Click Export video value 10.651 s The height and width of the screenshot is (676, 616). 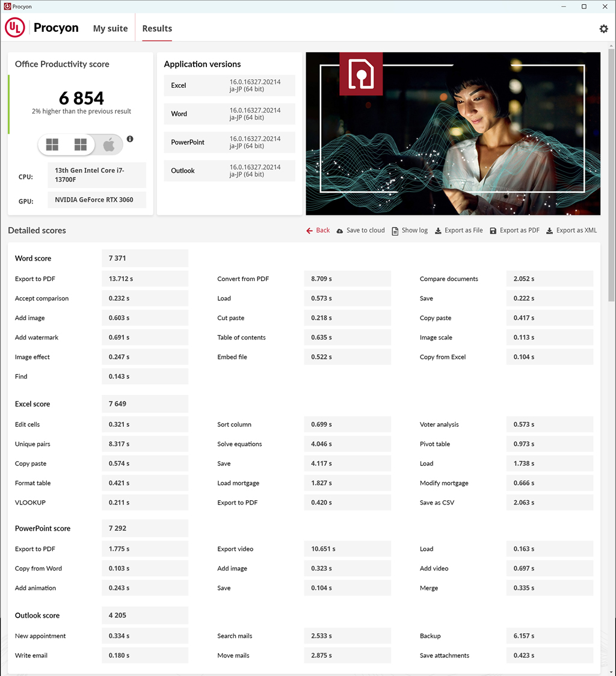348,549
